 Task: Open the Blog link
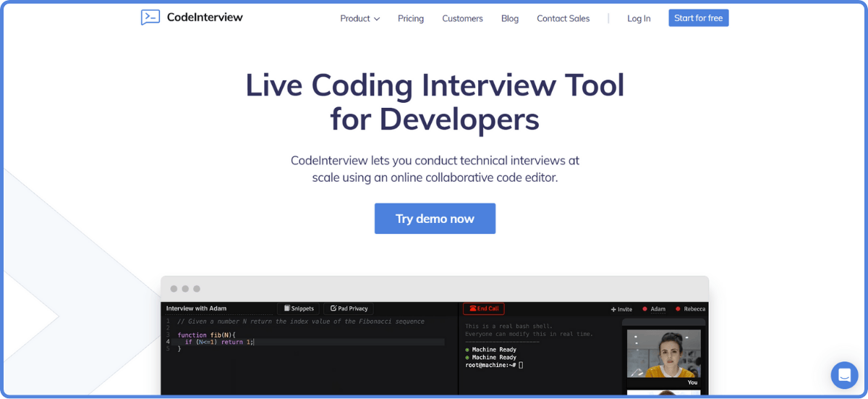[510, 19]
